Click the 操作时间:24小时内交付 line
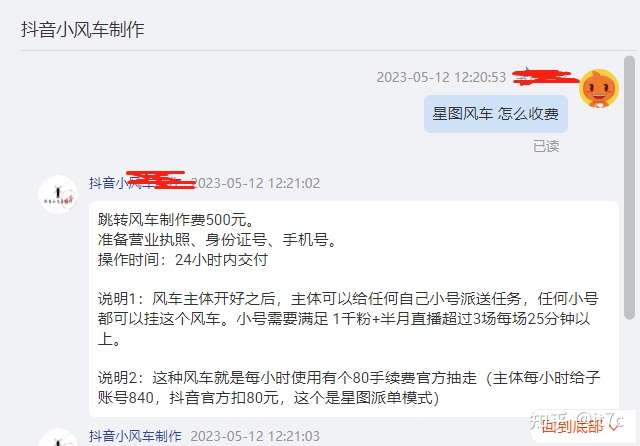 183,260
